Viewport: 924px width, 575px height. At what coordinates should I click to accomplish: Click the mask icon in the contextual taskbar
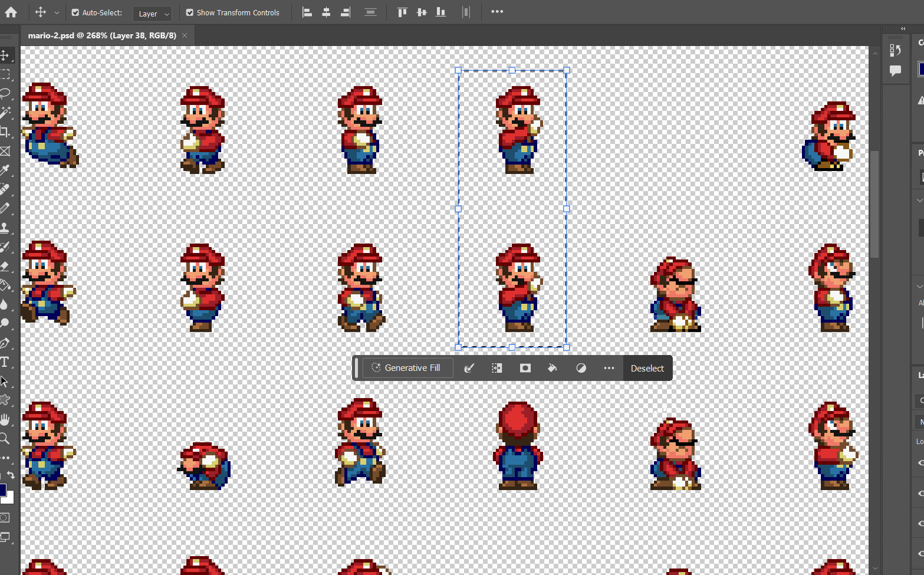click(x=525, y=368)
